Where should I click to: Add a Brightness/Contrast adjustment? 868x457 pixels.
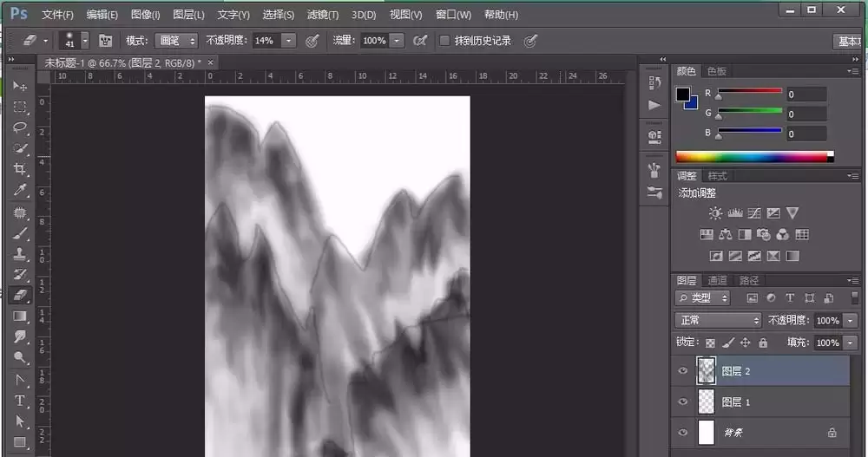(715, 213)
